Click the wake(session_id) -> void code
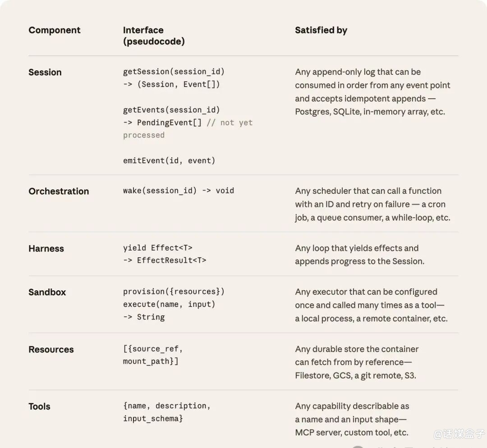Image resolution: width=487 pixels, height=448 pixels. click(x=178, y=190)
